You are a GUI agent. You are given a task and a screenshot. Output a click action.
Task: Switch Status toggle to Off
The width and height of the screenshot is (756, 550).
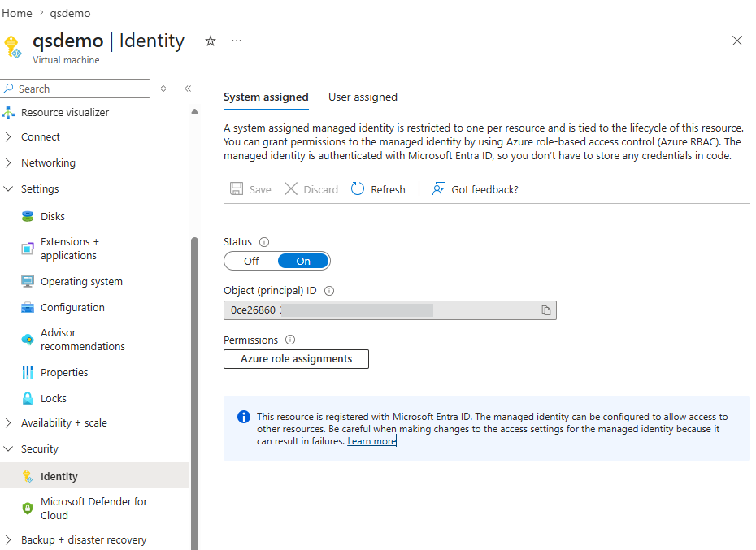point(251,262)
